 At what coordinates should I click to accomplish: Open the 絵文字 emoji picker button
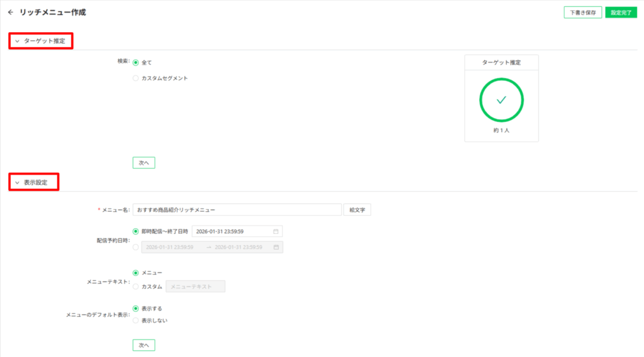(x=357, y=210)
